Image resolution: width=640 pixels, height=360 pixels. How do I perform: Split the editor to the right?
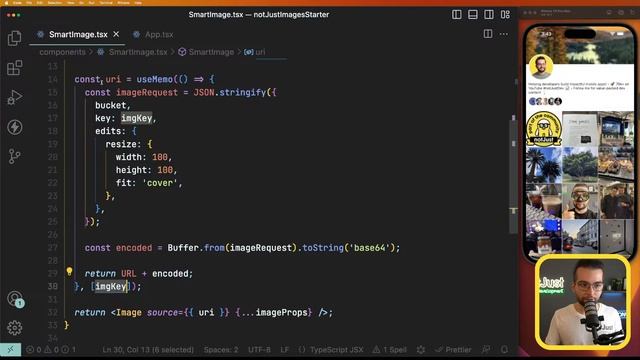pyautogui.click(x=488, y=34)
